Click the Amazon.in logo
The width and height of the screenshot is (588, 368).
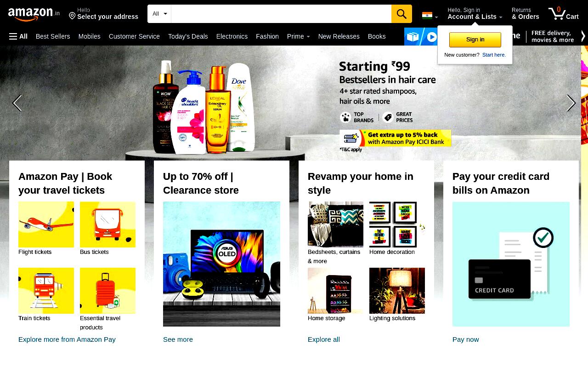34,15
